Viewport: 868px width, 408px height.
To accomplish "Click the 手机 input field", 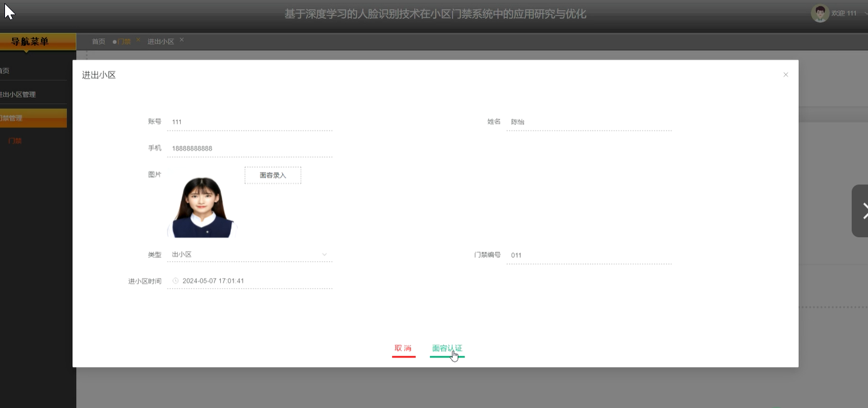I will click(250, 149).
